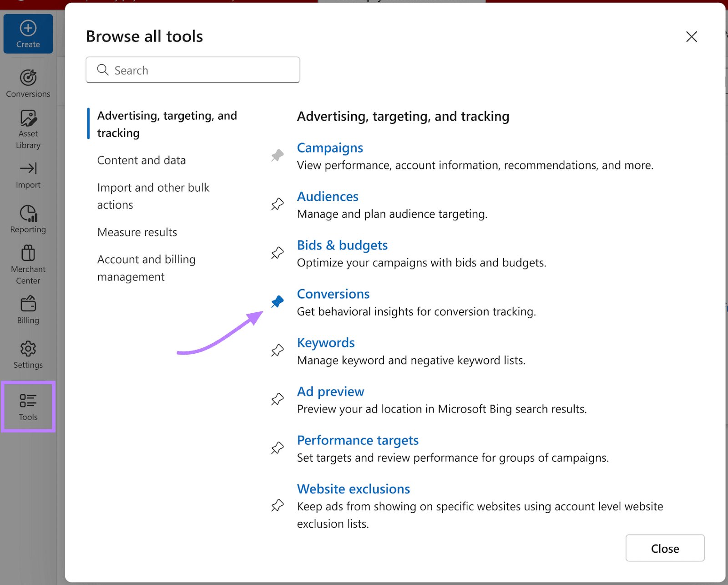This screenshot has height=585, width=728.
Task: Select the Content and data category
Action: tap(142, 160)
